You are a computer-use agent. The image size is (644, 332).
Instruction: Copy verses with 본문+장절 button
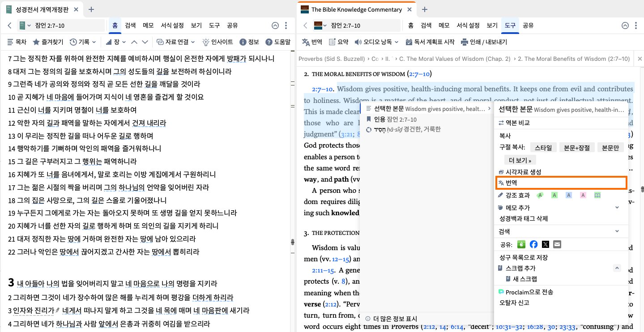pos(577,148)
